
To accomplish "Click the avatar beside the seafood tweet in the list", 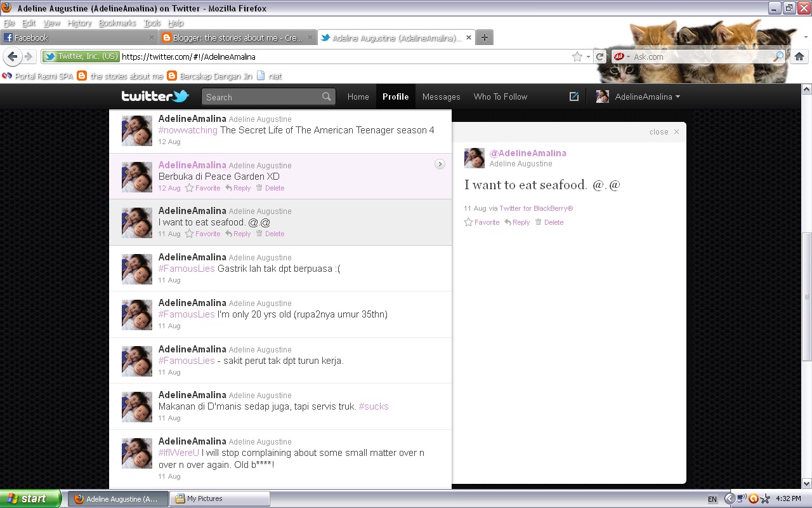I will tap(137, 223).
